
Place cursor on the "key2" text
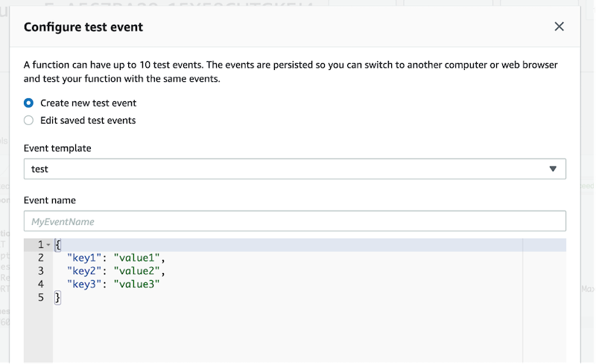pyautogui.click(x=85, y=271)
